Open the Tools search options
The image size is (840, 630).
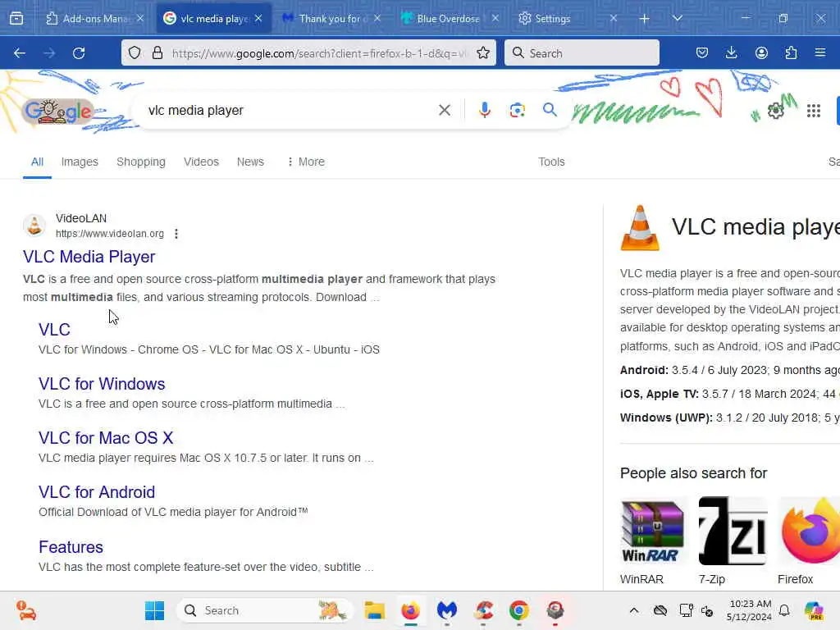coord(551,162)
